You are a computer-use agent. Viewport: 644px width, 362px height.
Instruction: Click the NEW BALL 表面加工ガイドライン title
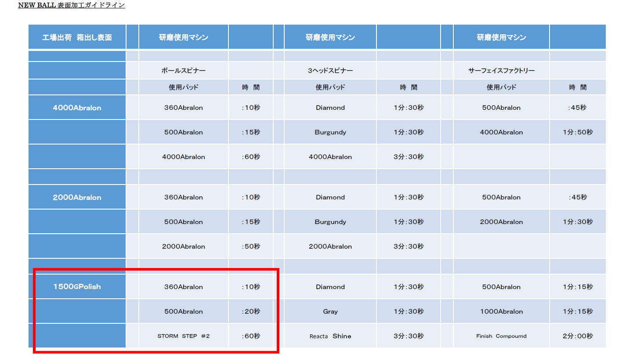pyautogui.click(x=72, y=5)
